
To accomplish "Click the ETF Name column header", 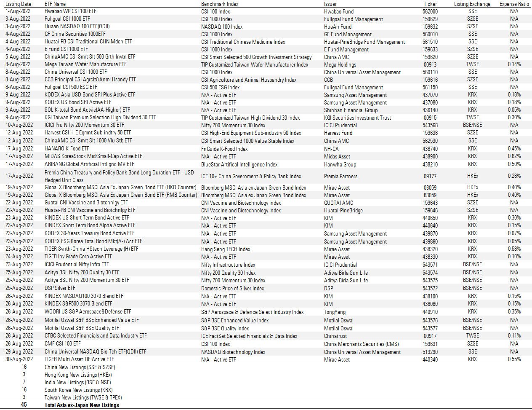I will tap(55, 4).
